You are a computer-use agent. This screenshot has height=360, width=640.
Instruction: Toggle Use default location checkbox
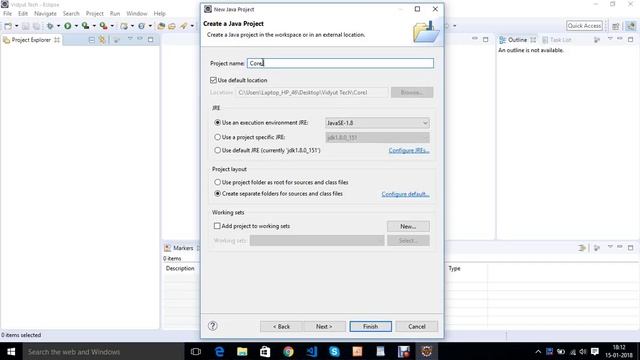pos(213,80)
